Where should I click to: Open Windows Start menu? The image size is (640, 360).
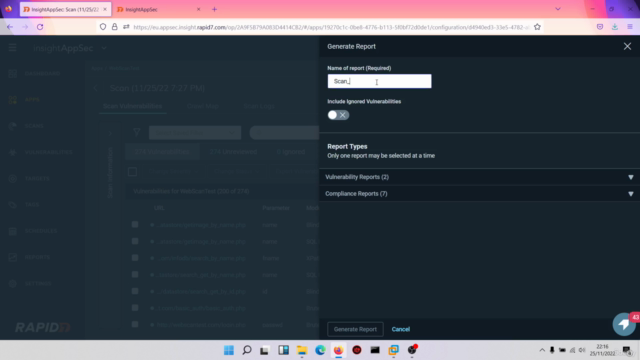coord(229,350)
